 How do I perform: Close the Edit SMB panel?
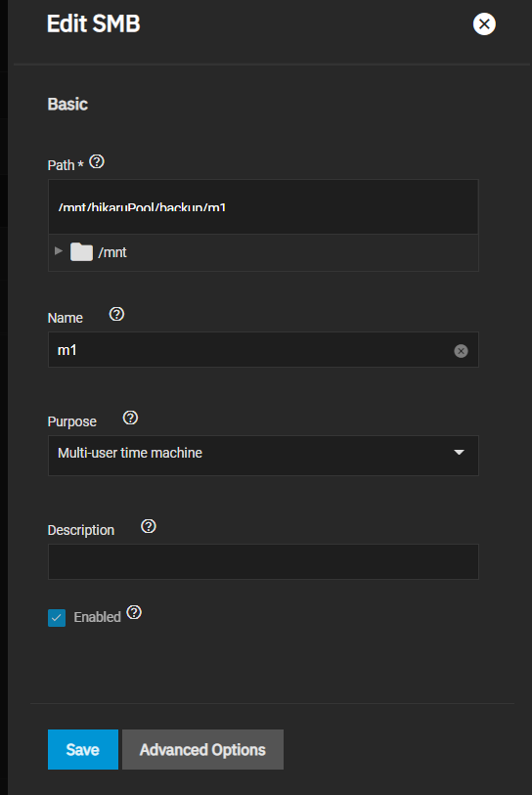[484, 23]
